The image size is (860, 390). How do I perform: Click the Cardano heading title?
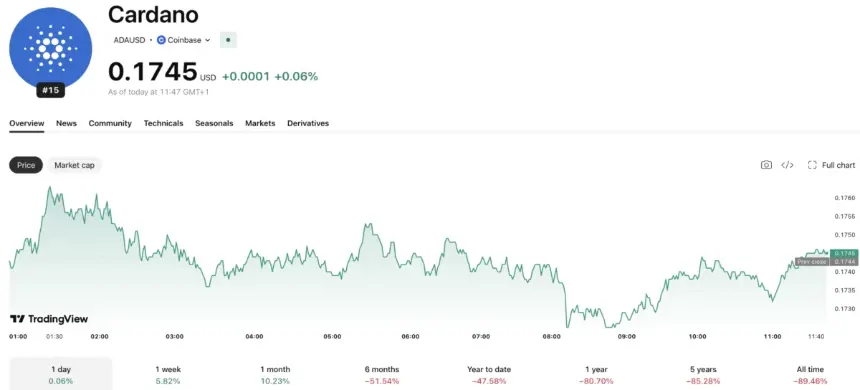(x=153, y=15)
